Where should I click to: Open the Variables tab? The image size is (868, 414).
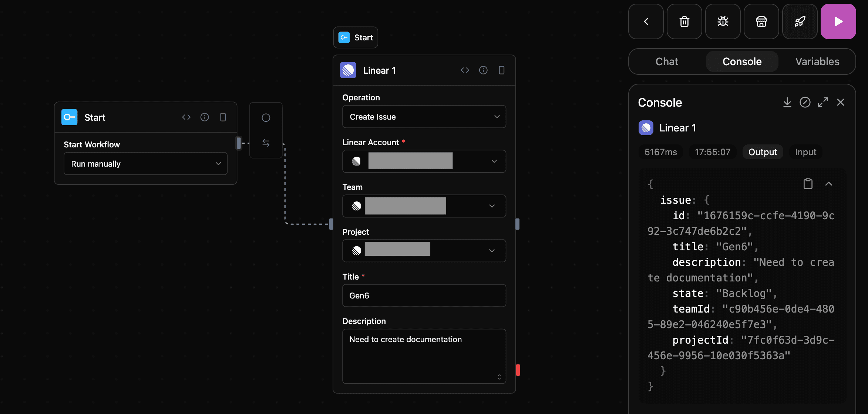click(817, 61)
